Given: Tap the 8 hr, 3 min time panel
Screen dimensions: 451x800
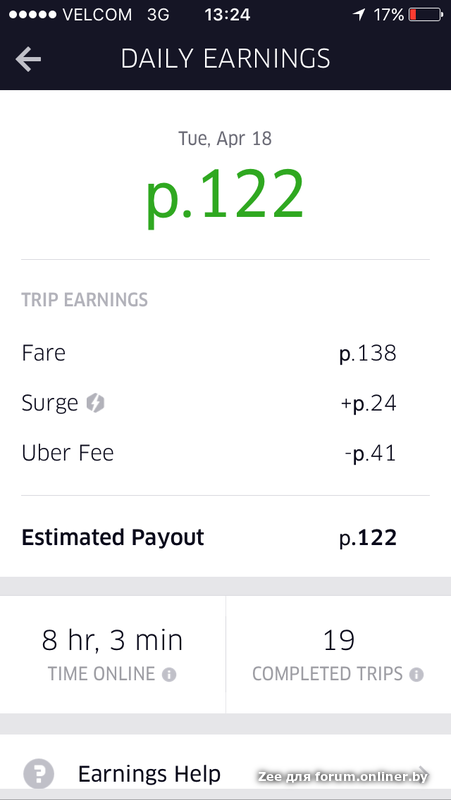Looking at the screenshot, I should (112, 655).
